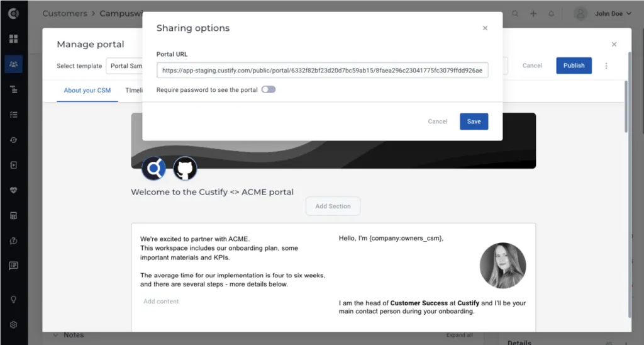Screen dimensions: 644x345
Task: Open the notifications bell icon
Action: click(551, 14)
